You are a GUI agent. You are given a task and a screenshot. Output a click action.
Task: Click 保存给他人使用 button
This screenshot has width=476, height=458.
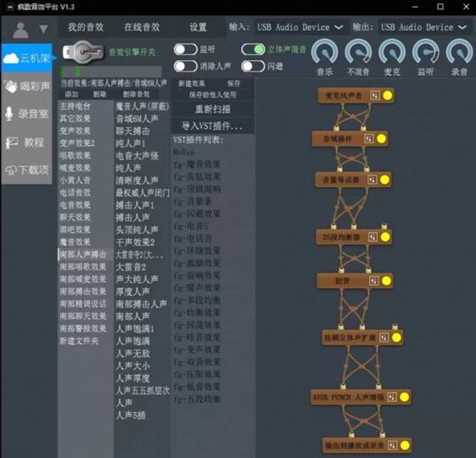point(212,95)
